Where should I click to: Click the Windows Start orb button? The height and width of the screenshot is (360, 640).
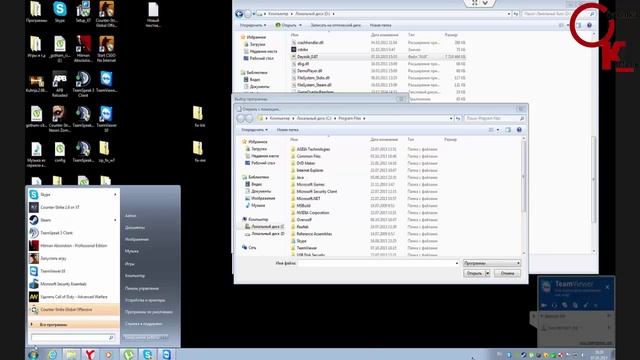[33, 354]
